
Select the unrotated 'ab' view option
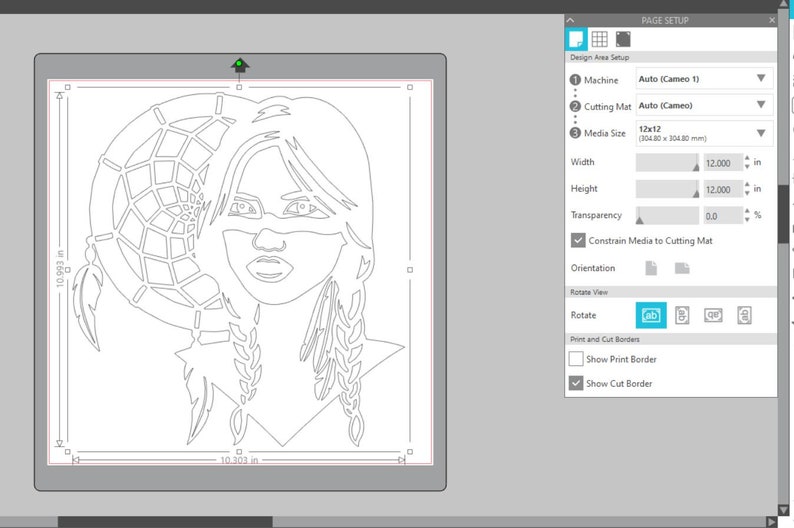pos(651,315)
